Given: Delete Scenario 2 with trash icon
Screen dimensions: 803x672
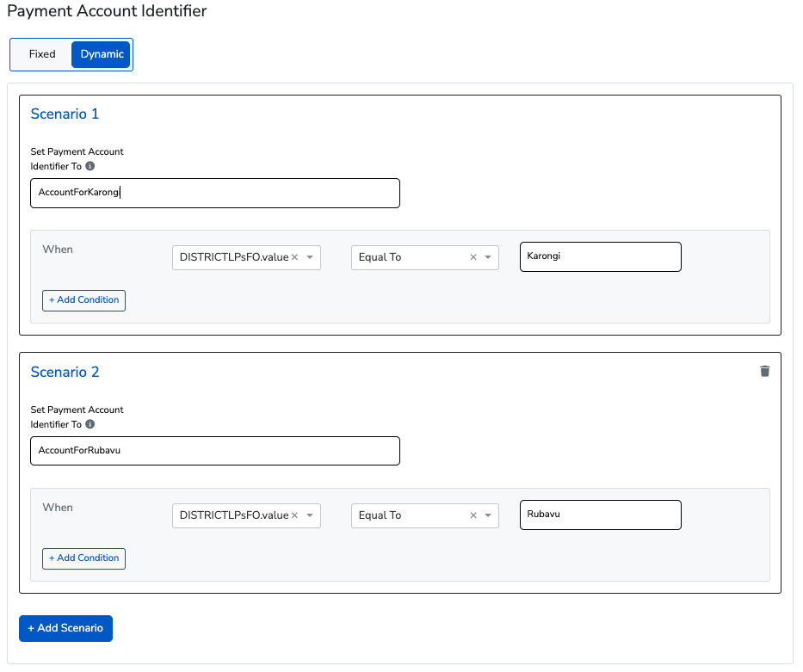Looking at the screenshot, I should [764, 372].
